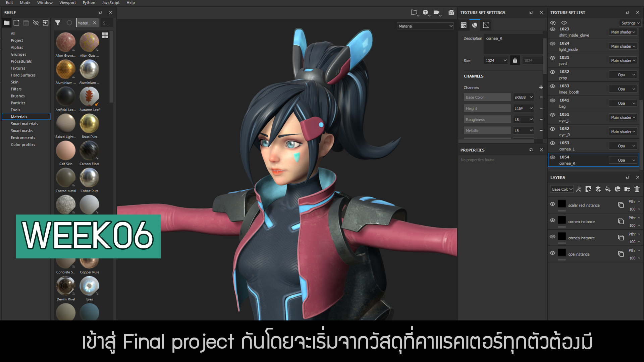Click the add effect magic wand icon
The height and width of the screenshot is (362, 644).
pyautogui.click(x=579, y=189)
